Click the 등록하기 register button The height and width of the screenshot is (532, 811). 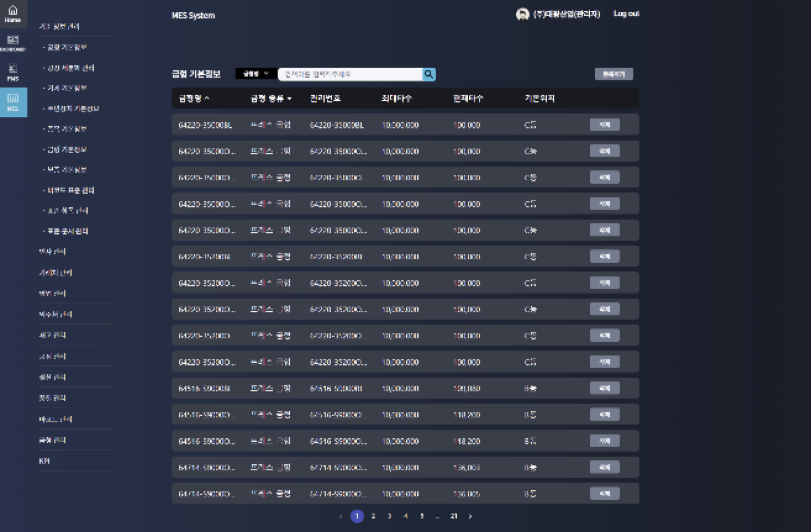point(614,74)
